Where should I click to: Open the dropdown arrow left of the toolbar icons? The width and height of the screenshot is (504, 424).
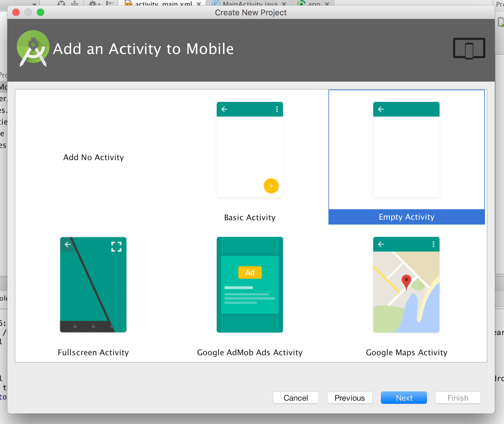click(x=34, y=4)
